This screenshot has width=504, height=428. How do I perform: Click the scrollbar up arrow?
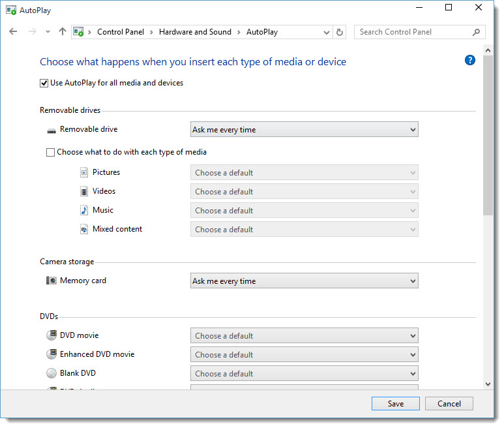point(488,50)
